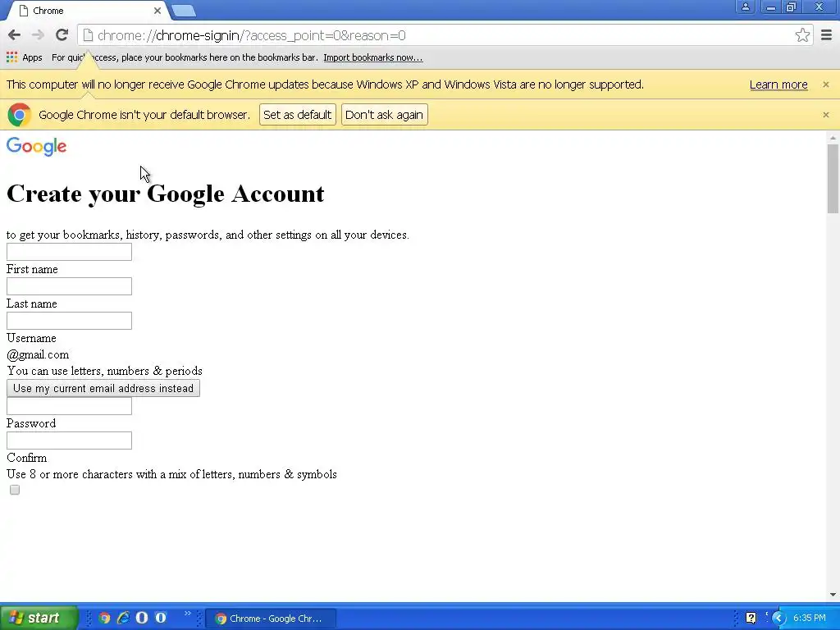Dismiss the Windows XP update warning bar

[825, 84]
